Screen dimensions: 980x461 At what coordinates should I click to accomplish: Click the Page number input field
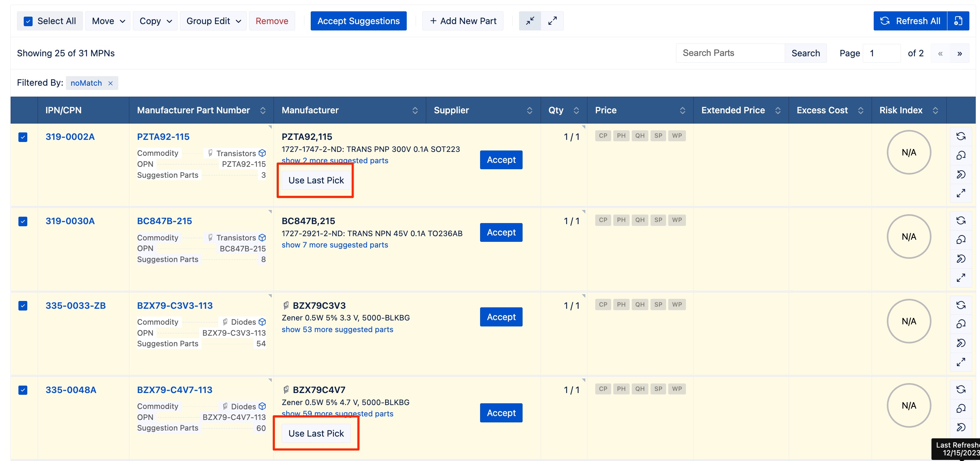[x=882, y=53]
